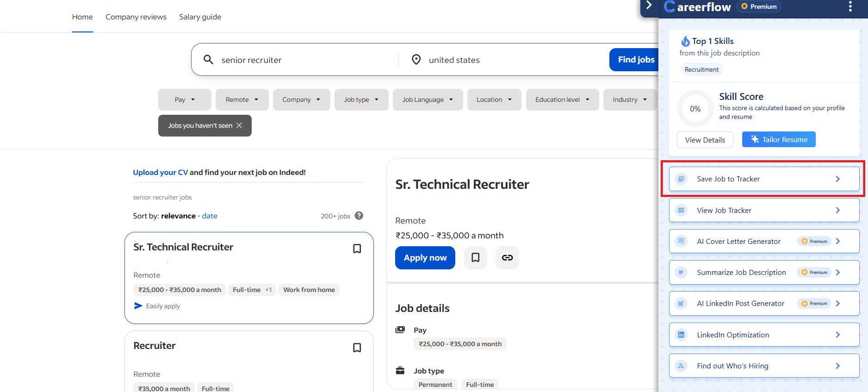
Task: Click the search magnifier icon
Action: (x=209, y=60)
